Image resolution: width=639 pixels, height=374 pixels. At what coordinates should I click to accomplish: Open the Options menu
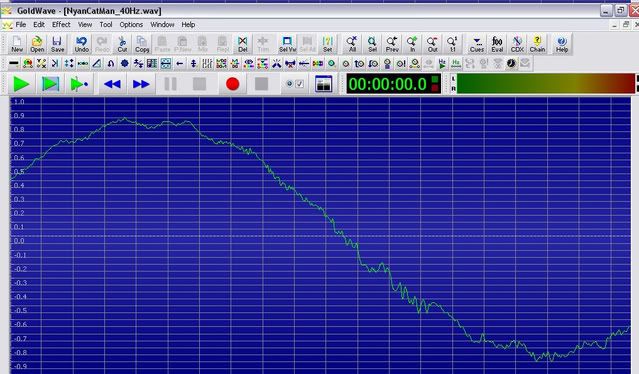tap(131, 25)
